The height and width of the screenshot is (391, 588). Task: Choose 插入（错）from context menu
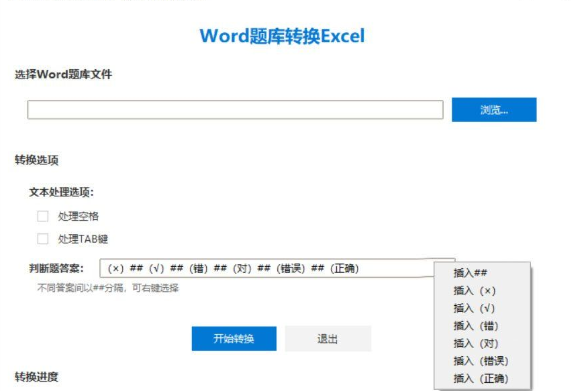point(482,326)
